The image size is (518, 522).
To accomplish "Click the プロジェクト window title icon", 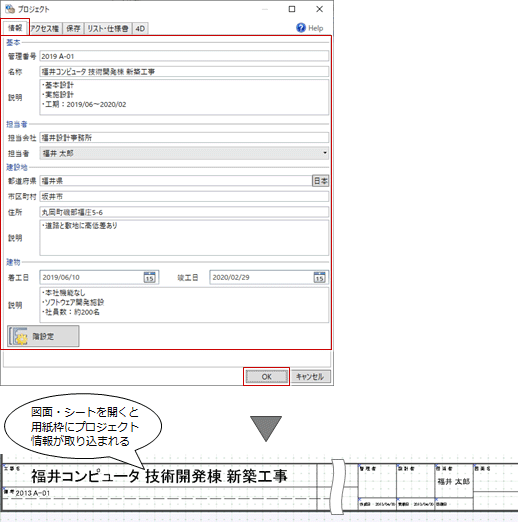I will click(10, 9).
